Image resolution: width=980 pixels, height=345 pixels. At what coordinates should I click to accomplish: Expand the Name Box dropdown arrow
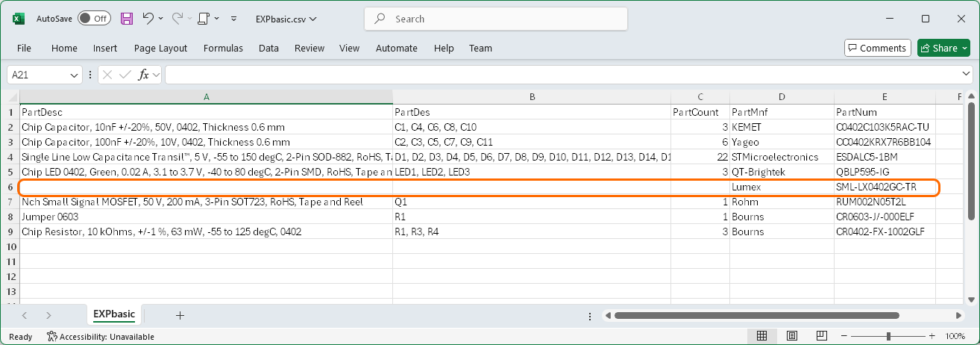75,75
